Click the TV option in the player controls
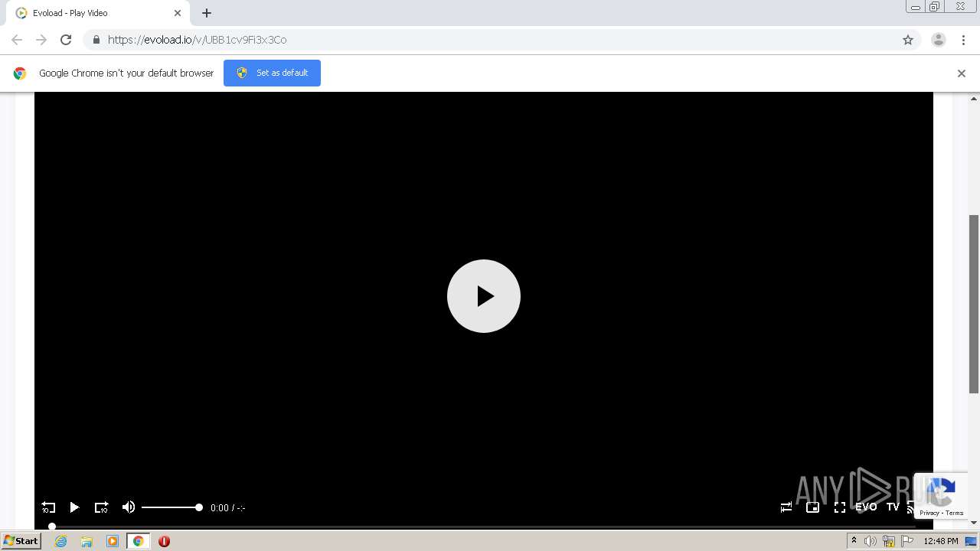 coord(893,507)
